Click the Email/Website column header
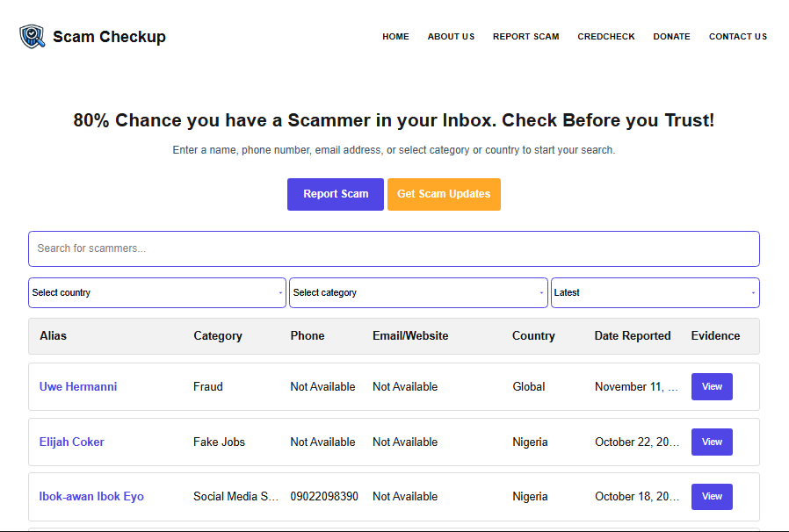Screen dimensions: 789x532 point(410,336)
